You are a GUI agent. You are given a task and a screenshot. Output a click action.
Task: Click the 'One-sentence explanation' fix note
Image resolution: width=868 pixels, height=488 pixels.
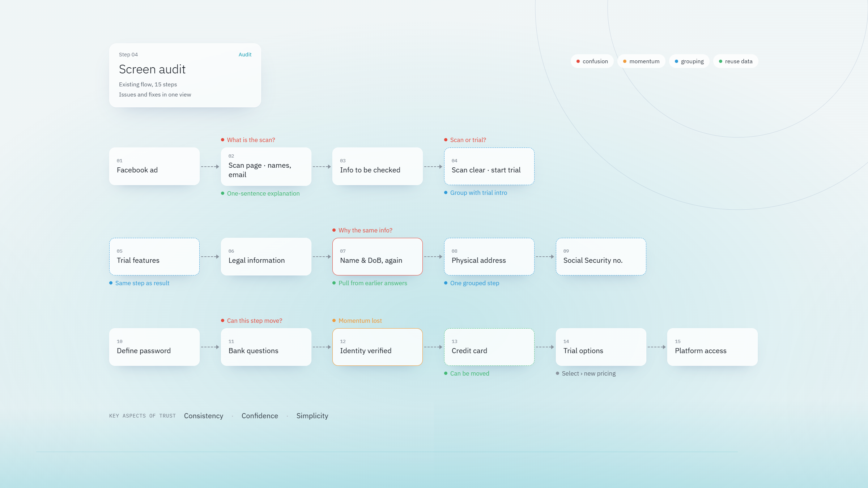(260, 193)
